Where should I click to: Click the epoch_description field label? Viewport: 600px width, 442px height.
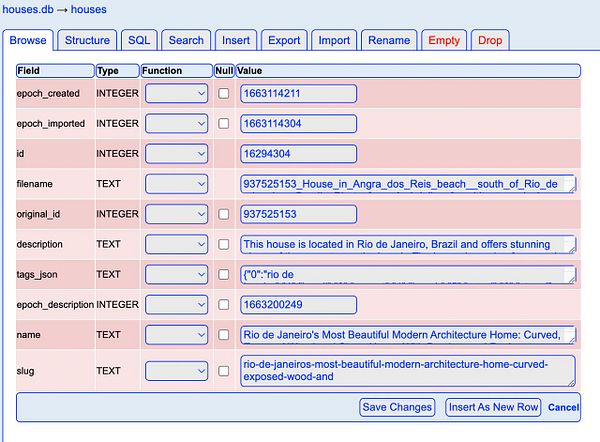click(x=55, y=305)
